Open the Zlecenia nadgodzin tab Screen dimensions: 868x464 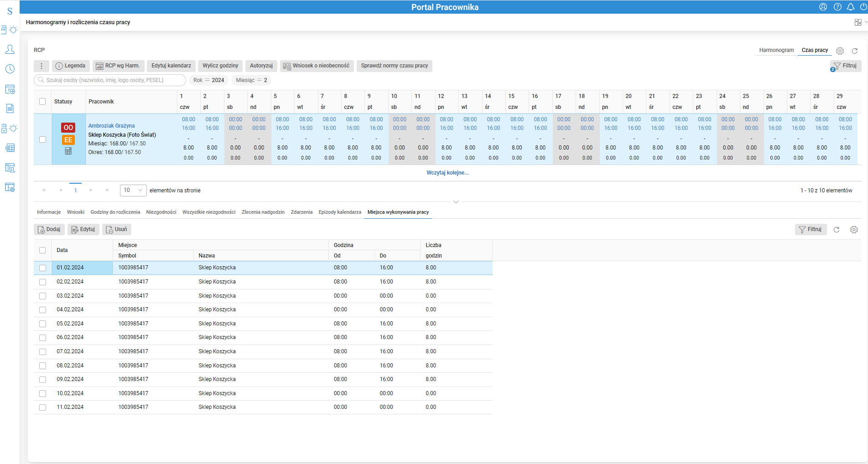pyautogui.click(x=263, y=212)
